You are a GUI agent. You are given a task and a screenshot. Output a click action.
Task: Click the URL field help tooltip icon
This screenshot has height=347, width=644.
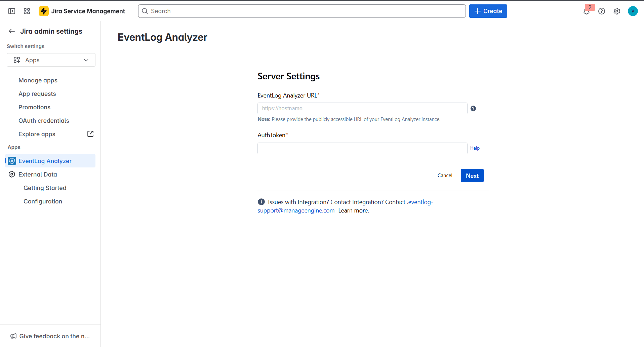[x=473, y=109]
